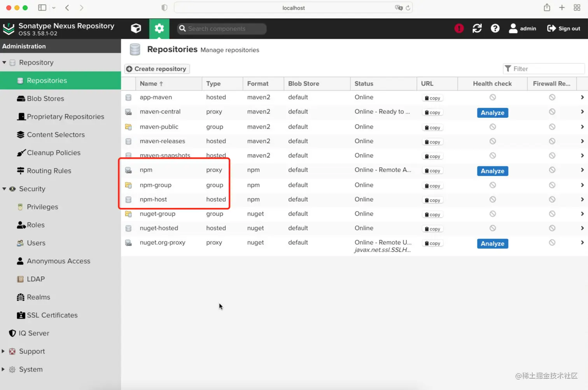
Task: Collapse the Security tree section
Action: (x=4, y=189)
